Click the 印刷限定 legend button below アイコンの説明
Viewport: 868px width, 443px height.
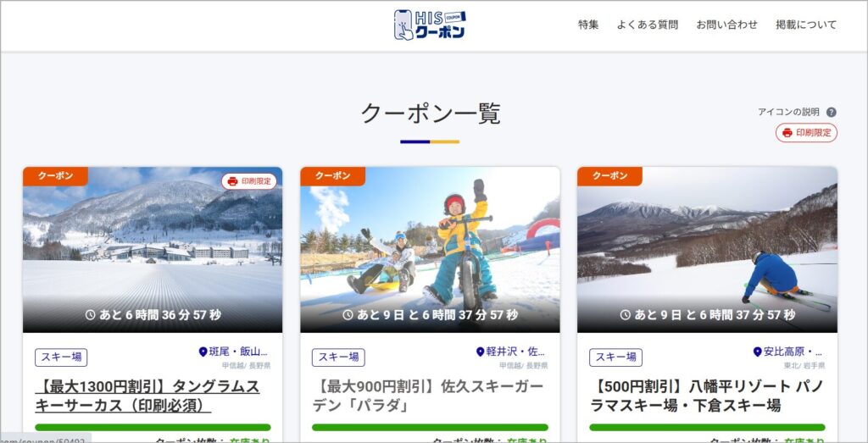pos(806,133)
